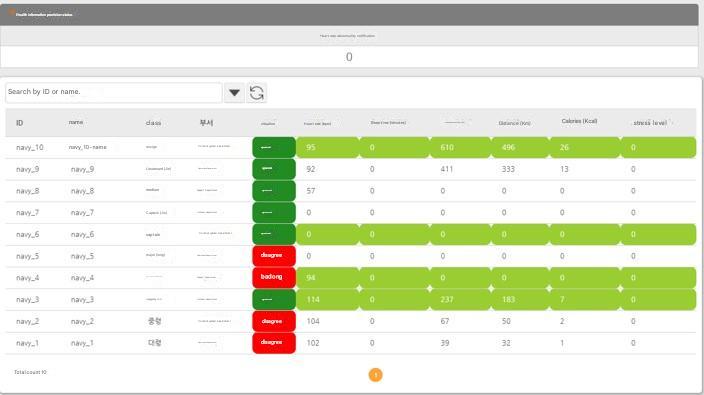704x395 pixels.
Task: Focus the 'Search by ID or name' field
Action: [114, 92]
